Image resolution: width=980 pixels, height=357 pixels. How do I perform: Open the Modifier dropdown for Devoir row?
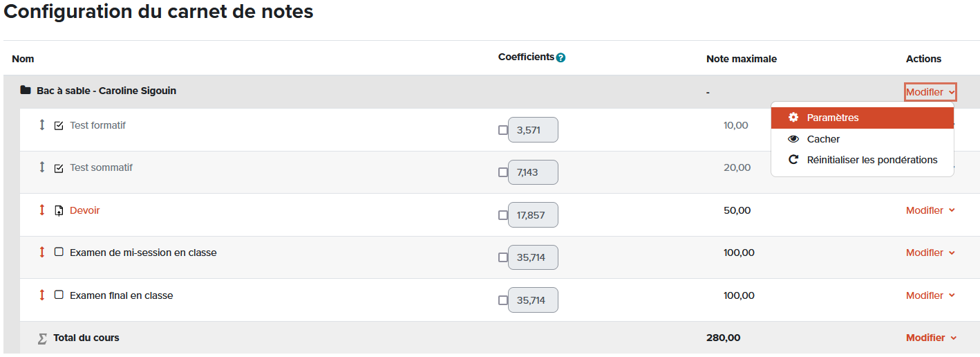[x=930, y=210]
